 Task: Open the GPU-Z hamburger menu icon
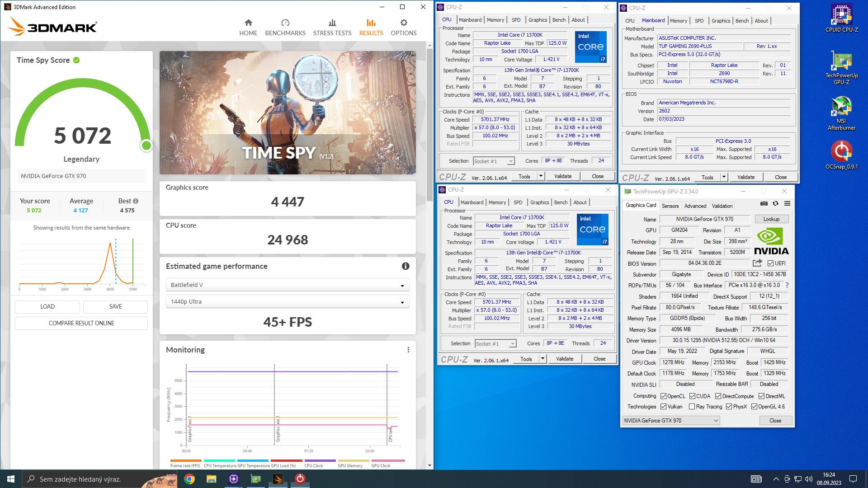point(787,204)
